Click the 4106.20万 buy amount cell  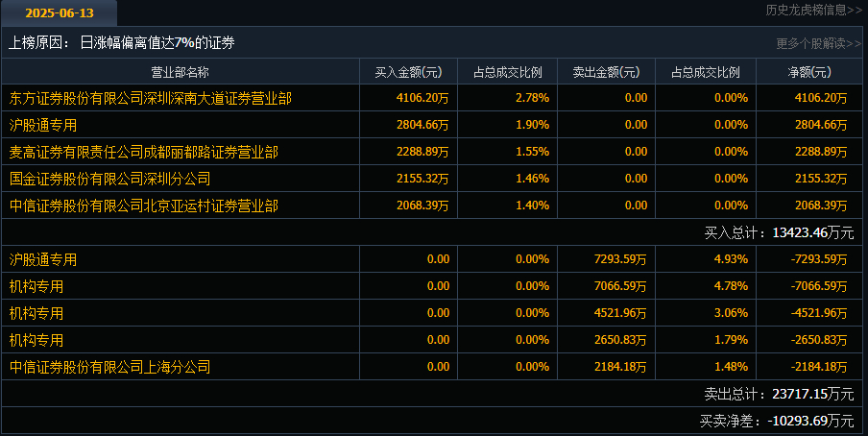pos(422,98)
